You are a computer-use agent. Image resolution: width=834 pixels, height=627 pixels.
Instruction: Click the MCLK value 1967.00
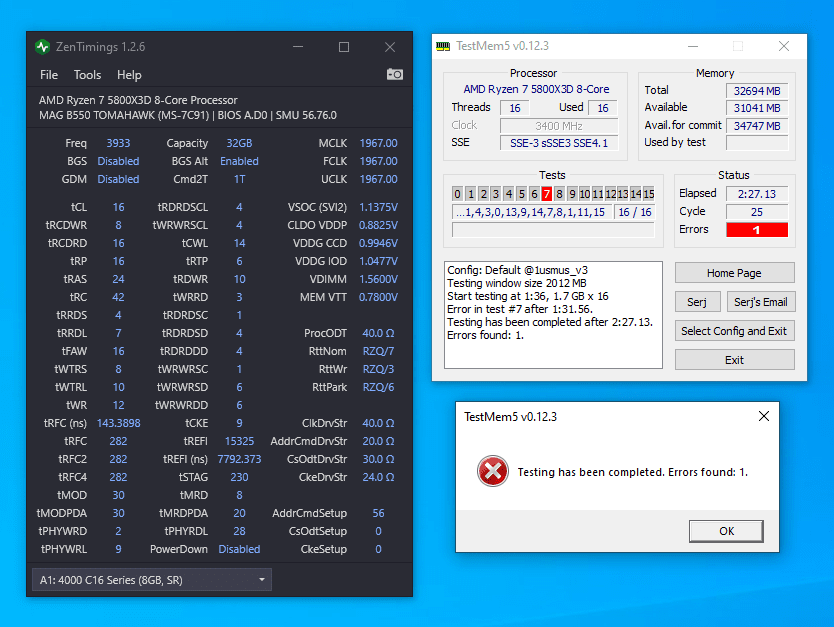(x=378, y=143)
